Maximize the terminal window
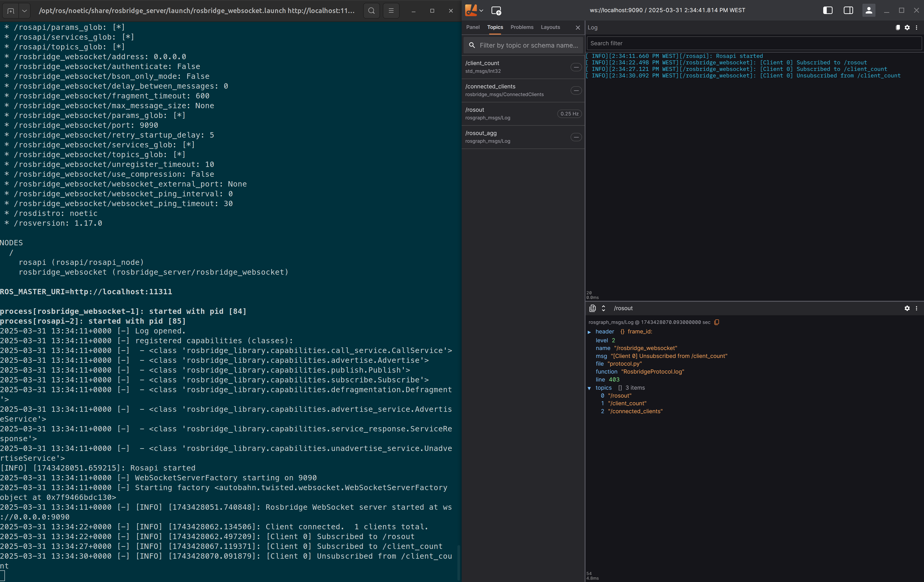This screenshot has height=582, width=924. (432, 11)
